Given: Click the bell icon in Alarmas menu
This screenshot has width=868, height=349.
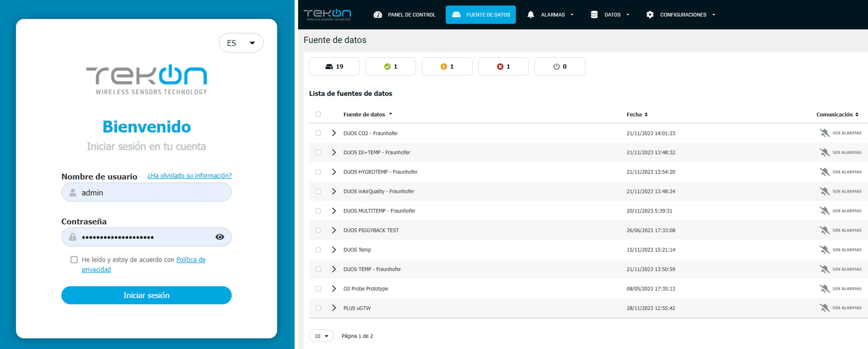Looking at the screenshot, I should click(531, 15).
